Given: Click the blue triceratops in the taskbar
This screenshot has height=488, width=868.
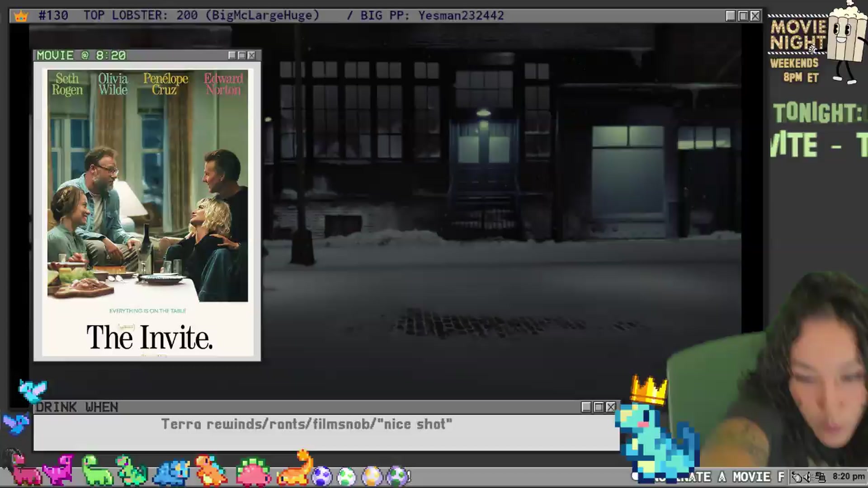Looking at the screenshot, I should pyautogui.click(x=172, y=472).
